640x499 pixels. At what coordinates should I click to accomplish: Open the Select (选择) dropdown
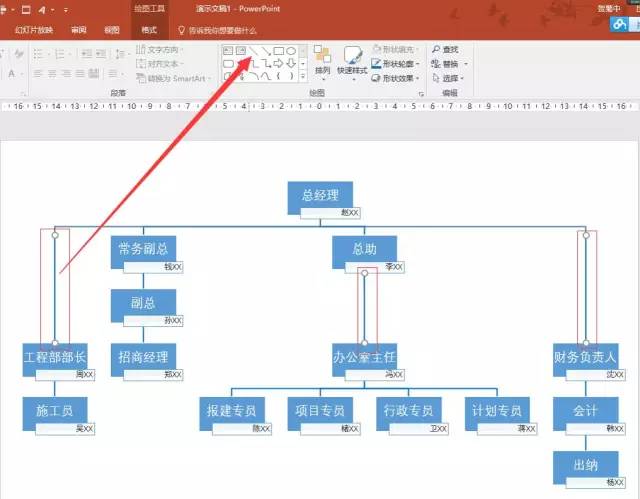pos(448,78)
